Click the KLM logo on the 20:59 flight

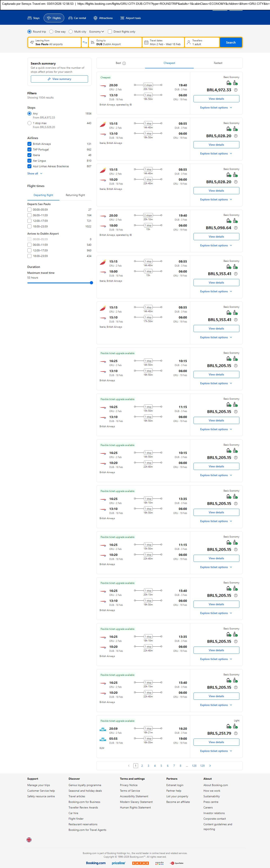tap(103, 730)
